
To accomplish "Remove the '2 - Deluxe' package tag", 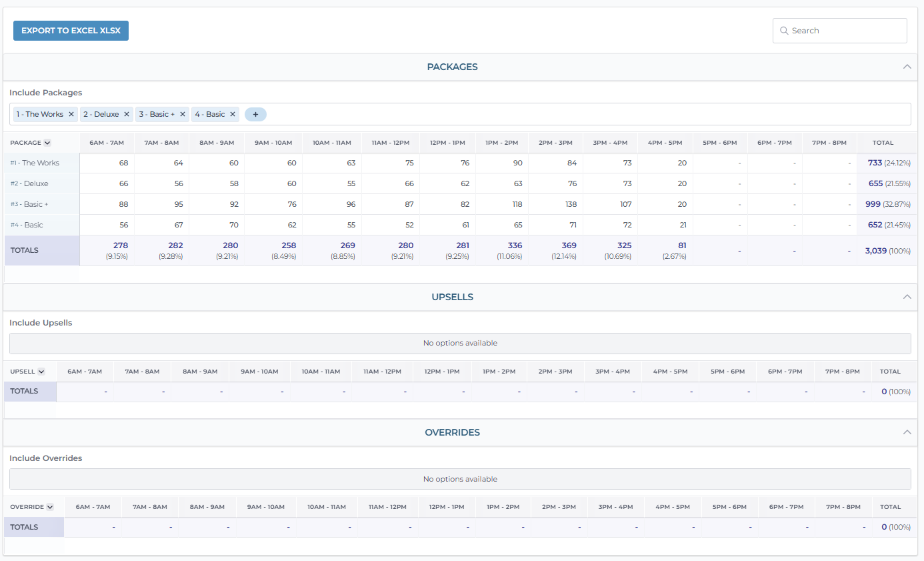I will coord(127,114).
